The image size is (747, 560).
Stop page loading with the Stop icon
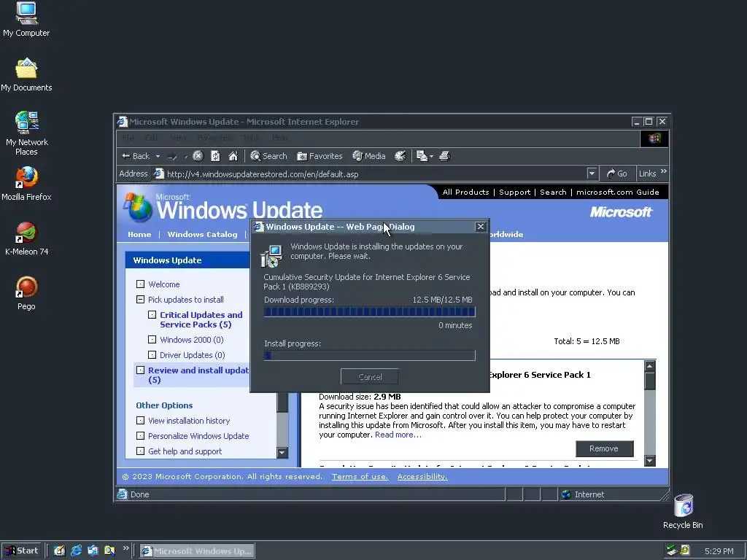point(198,156)
